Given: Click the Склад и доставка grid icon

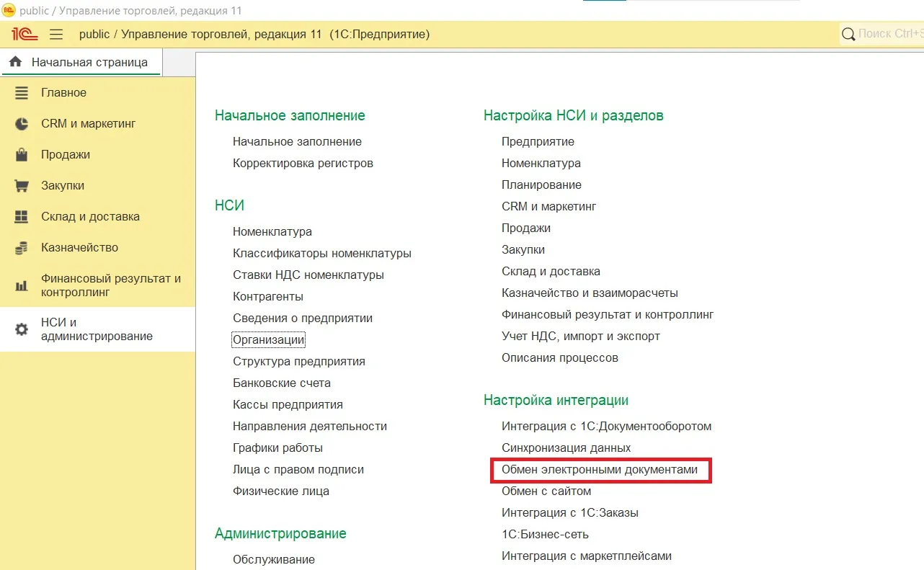Looking at the screenshot, I should (x=22, y=217).
